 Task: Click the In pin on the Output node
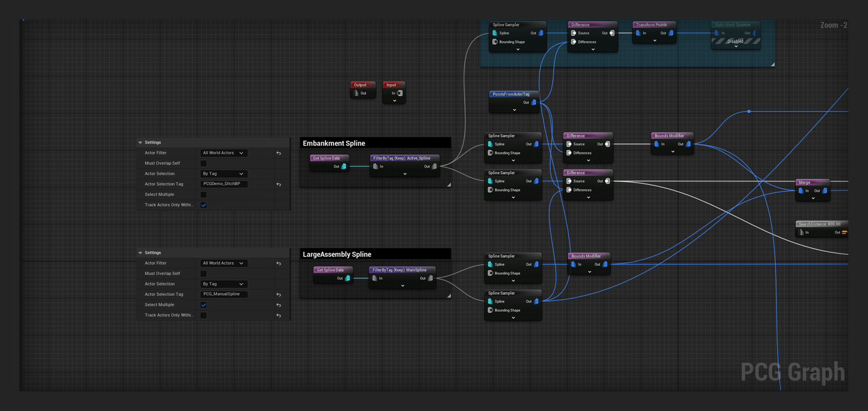pos(356,93)
